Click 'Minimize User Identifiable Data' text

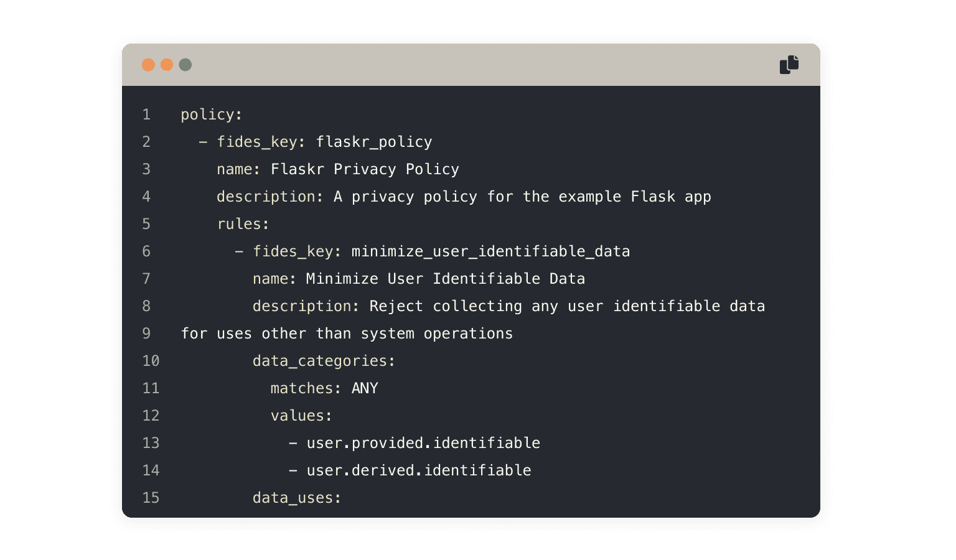pos(446,279)
